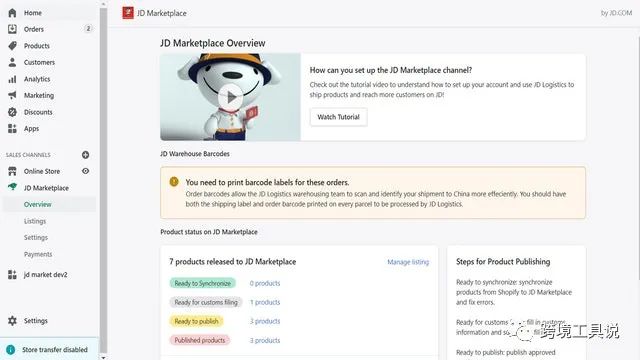Click sidebar scrollbar down arrow
The image size is (640, 360).
coord(103,357)
